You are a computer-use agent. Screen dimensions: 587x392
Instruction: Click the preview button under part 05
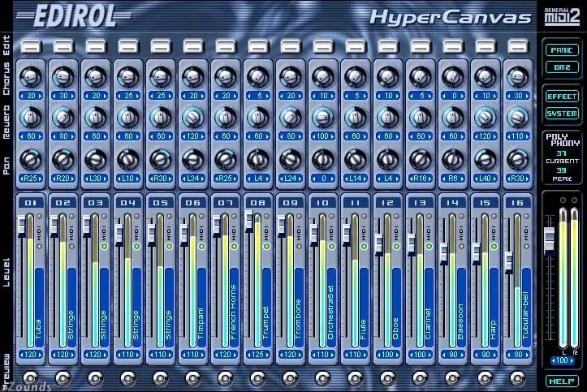160,378
